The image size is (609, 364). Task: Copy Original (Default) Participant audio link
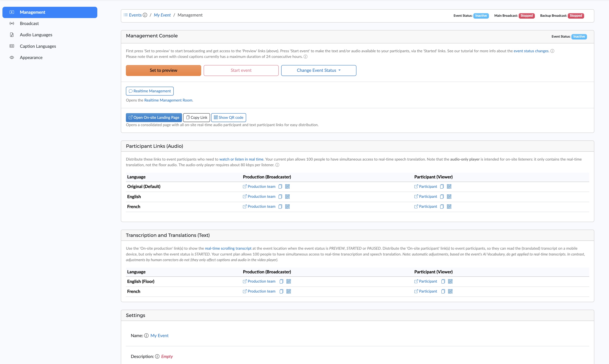coord(442,187)
